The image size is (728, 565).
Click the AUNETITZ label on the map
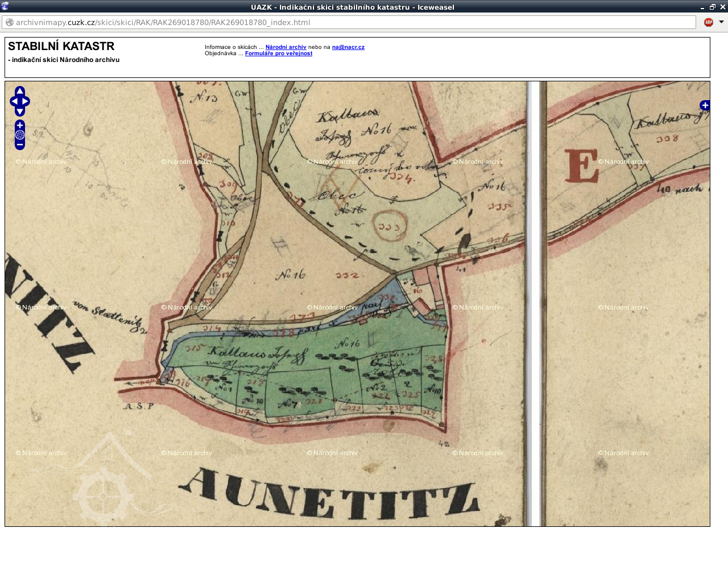330,494
